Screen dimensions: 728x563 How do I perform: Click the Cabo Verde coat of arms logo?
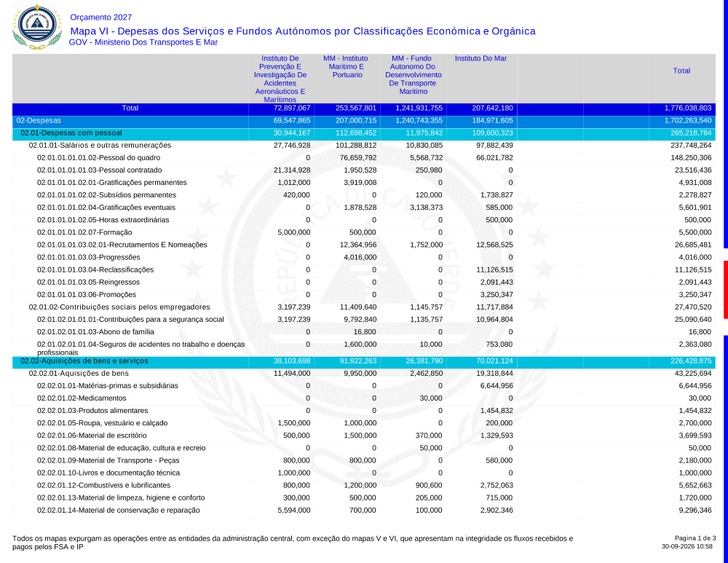[37, 27]
